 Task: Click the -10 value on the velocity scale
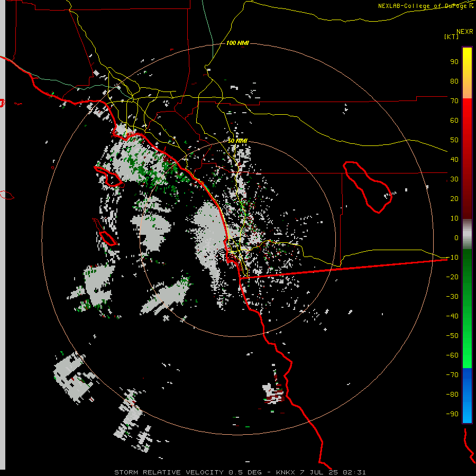452,258
